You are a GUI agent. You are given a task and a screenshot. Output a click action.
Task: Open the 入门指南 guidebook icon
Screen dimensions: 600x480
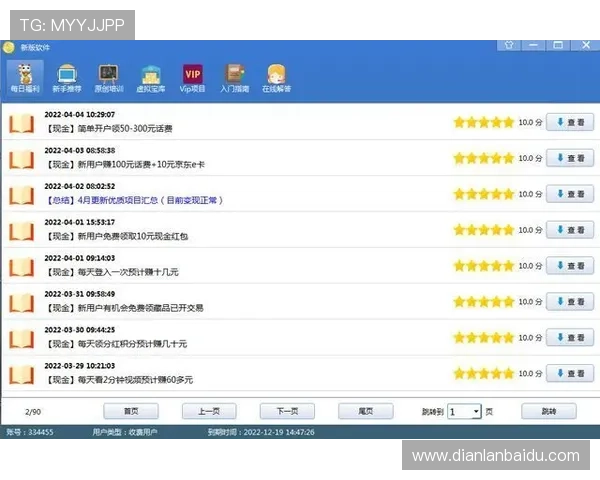[x=235, y=78]
